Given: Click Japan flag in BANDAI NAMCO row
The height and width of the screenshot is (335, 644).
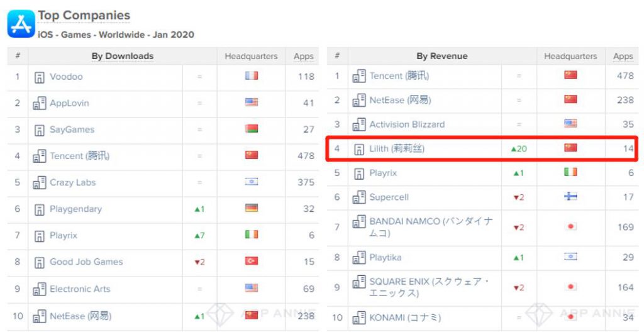Looking at the screenshot, I should (570, 226).
